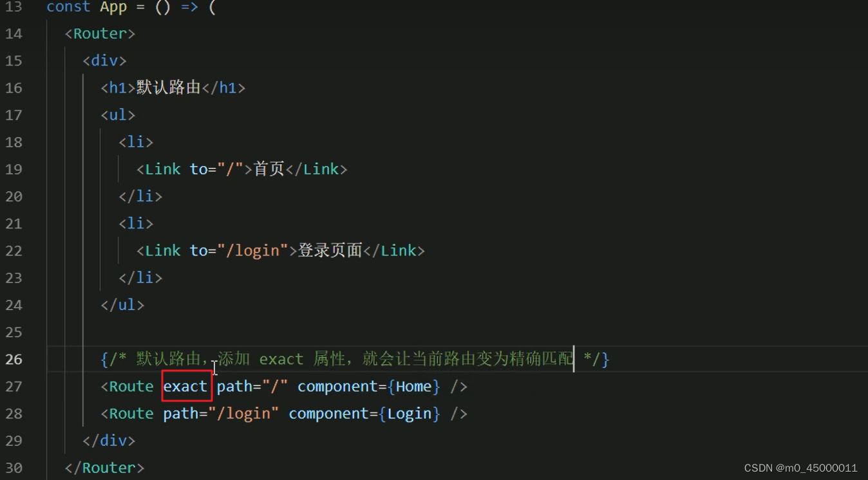Click line number 16 in gutter
This screenshot has height=480, width=868.
click(14, 88)
